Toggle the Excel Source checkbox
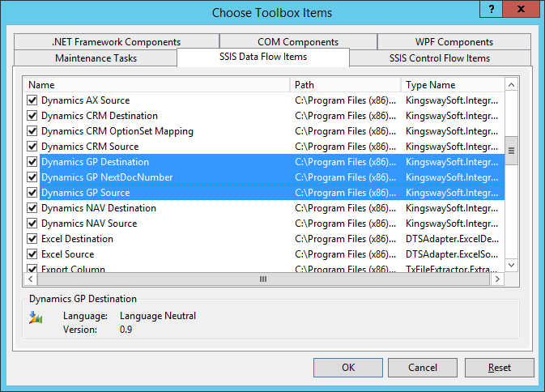Image resolution: width=545 pixels, height=392 pixels. 32,254
